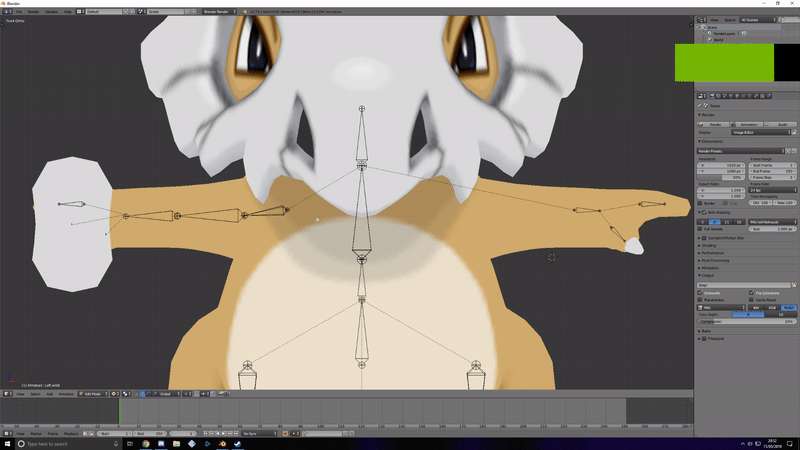
Task: Open the File menu
Action: tap(19, 11)
